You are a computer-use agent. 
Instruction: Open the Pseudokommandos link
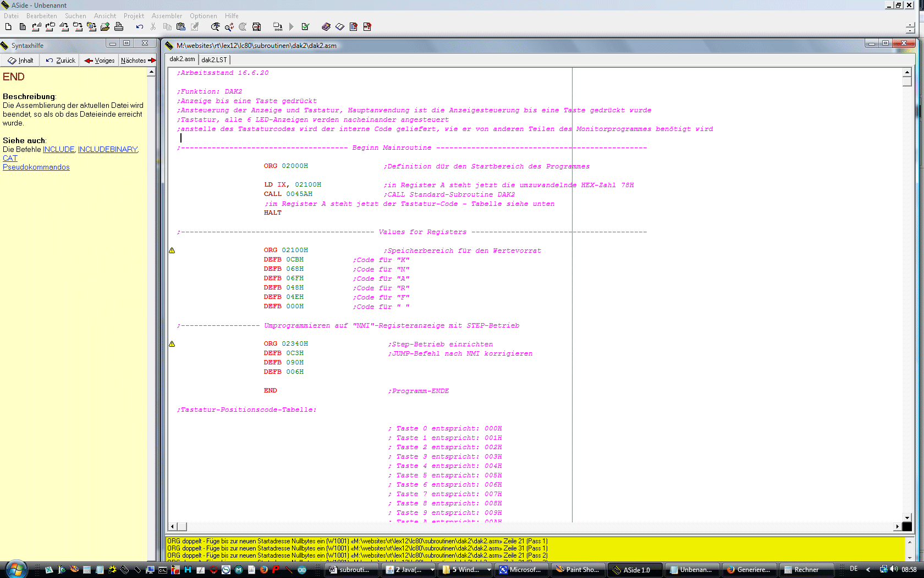(36, 167)
